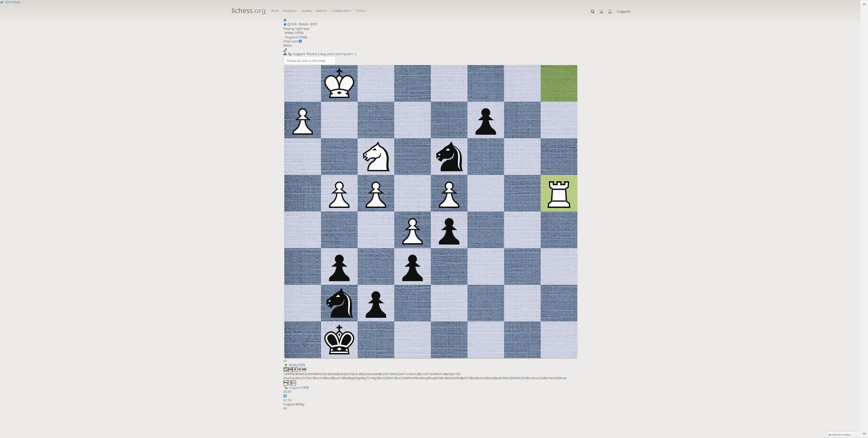This screenshot has height=438, width=868.
Task: Resign the game with the flag icon
Action: tap(293, 383)
